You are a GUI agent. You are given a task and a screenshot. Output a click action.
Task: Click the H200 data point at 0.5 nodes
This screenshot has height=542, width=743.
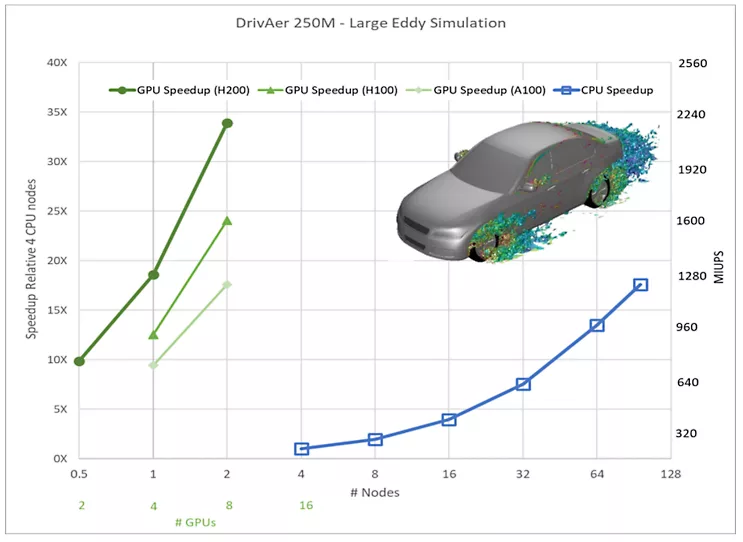click(79, 361)
